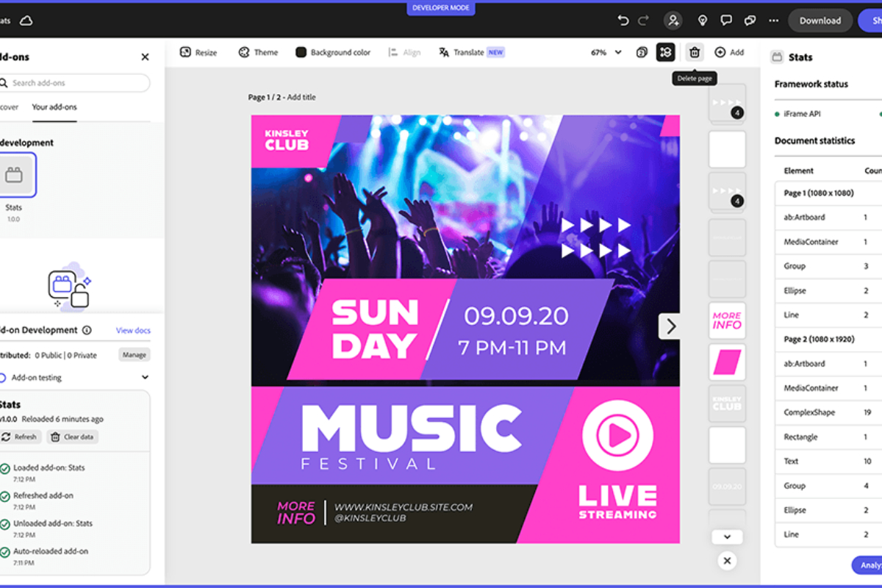Open the three-dot more options menu
The height and width of the screenshot is (588, 882).
(773, 21)
